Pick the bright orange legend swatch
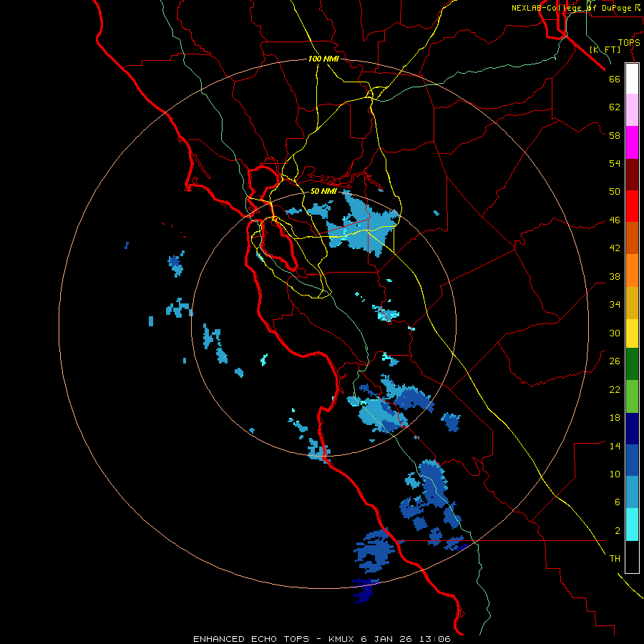Image resolution: width=644 pixels, height=644 pixels. 632,270
